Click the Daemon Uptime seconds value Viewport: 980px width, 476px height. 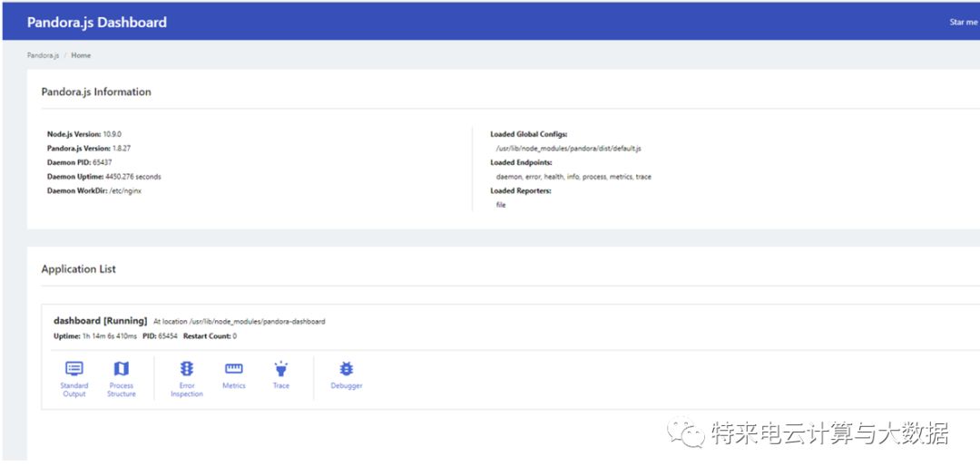[132, 177]
